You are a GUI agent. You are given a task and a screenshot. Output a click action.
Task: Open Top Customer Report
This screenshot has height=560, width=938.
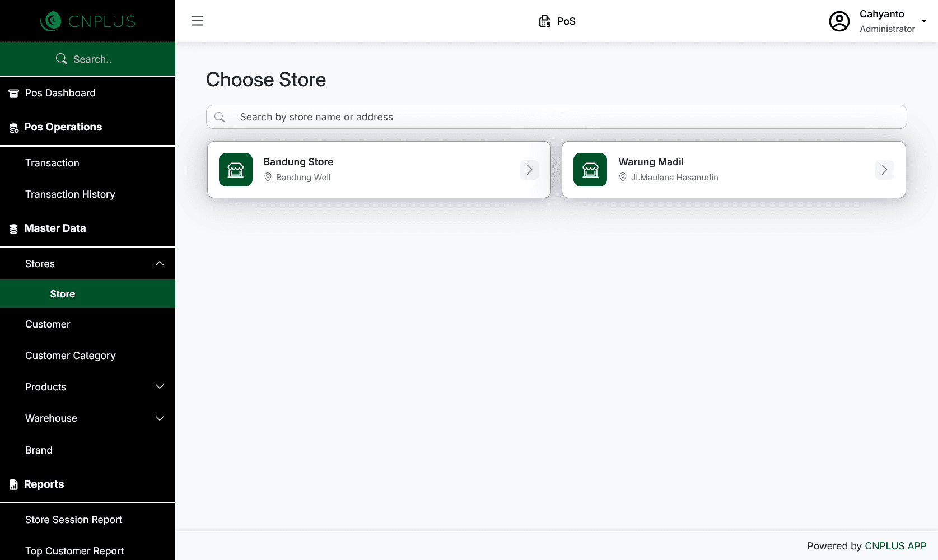[x=74, y=551]
